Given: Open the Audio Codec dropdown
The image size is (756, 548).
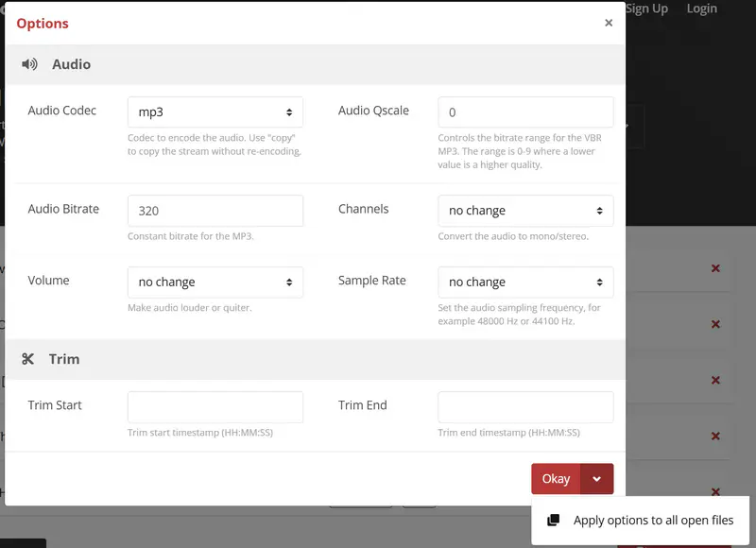Looking at the screenshot, I should tap(215, 111).
